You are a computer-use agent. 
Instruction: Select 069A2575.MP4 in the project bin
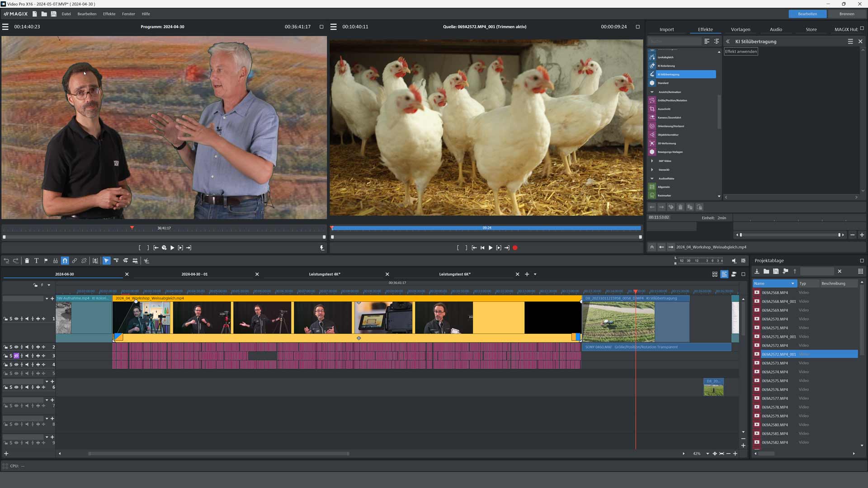coord(774,380)
